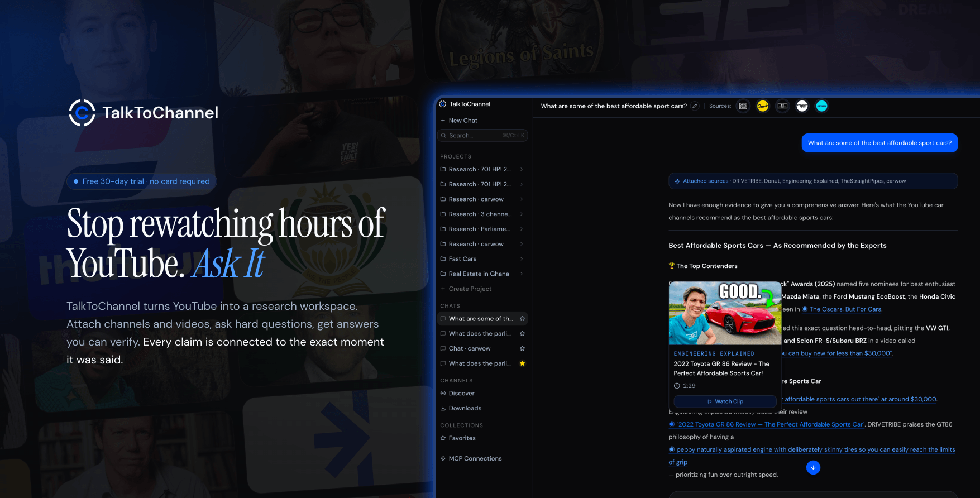The height and width of the screenshot is (498, 980).
Task: Click the chat bubble icon of Chat · carwow
Action: point(443,349)
